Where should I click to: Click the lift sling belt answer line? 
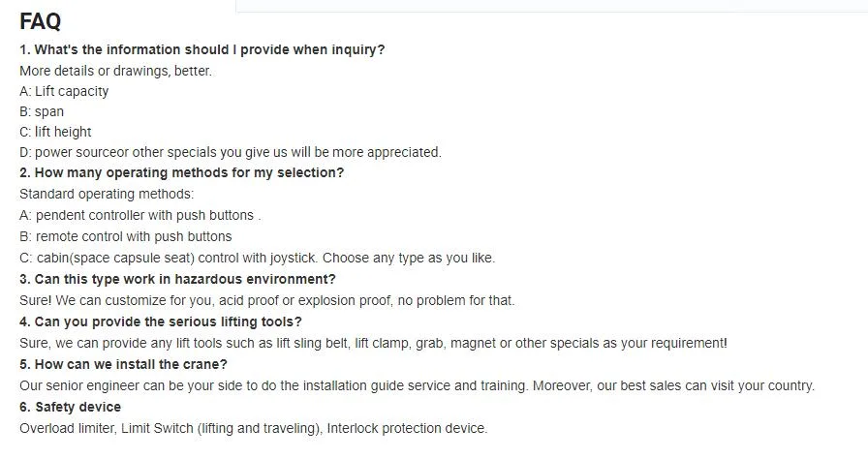coord(373,343)
